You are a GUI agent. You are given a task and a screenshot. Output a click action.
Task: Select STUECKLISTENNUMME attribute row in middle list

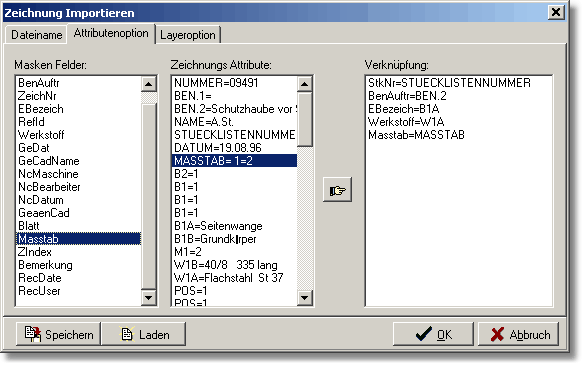(235, 135)
